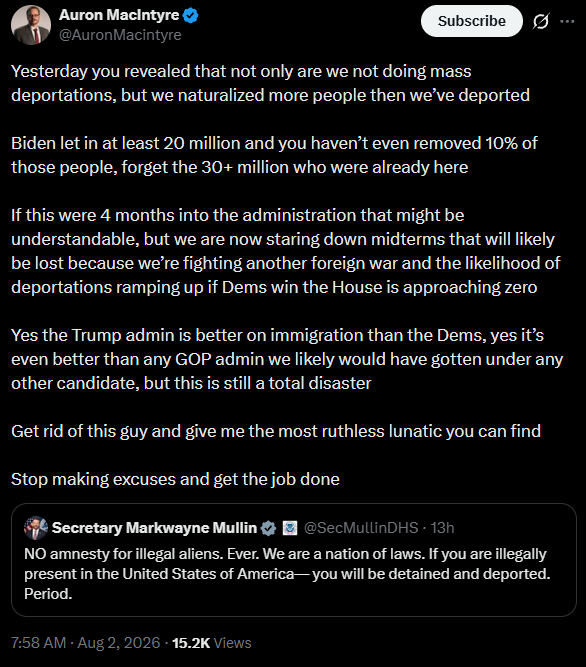
Task: Open the quoted 'NO amnesty' post text
Action: (x=287, y=573)
